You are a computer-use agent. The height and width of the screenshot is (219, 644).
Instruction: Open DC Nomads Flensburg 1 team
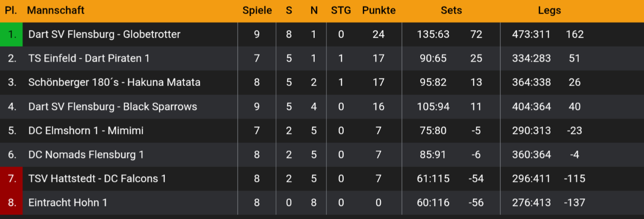pyautogui.click(x=86, y=155)
